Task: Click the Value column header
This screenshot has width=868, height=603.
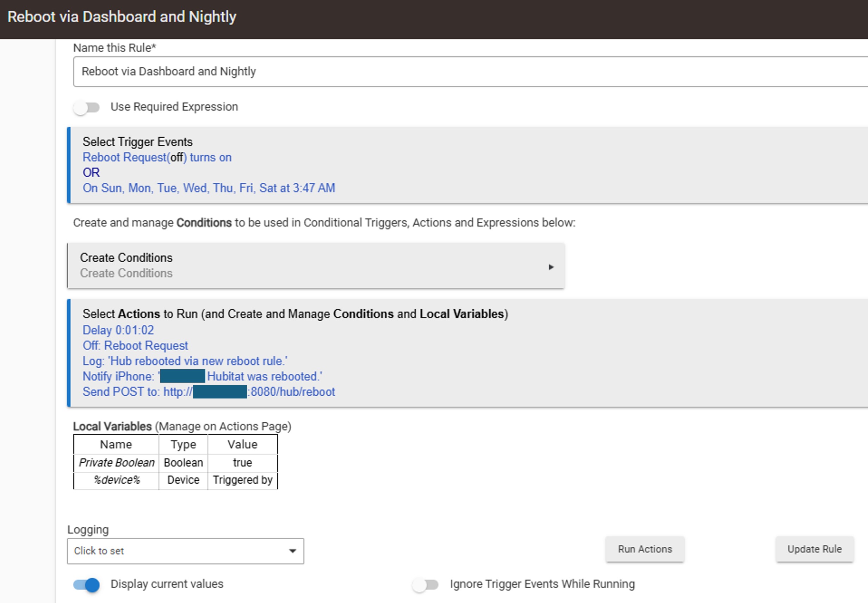Action: coord(242,445)
